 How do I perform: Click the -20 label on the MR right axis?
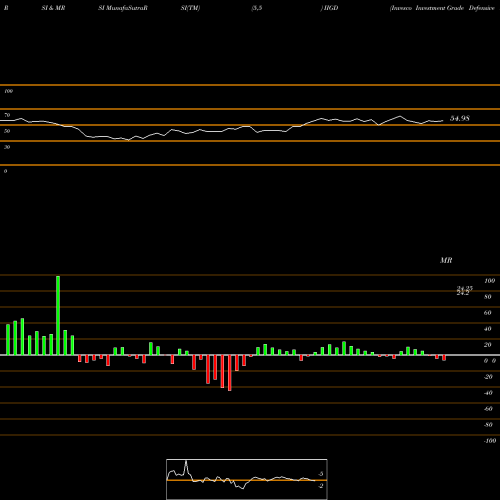coord(488,376)
